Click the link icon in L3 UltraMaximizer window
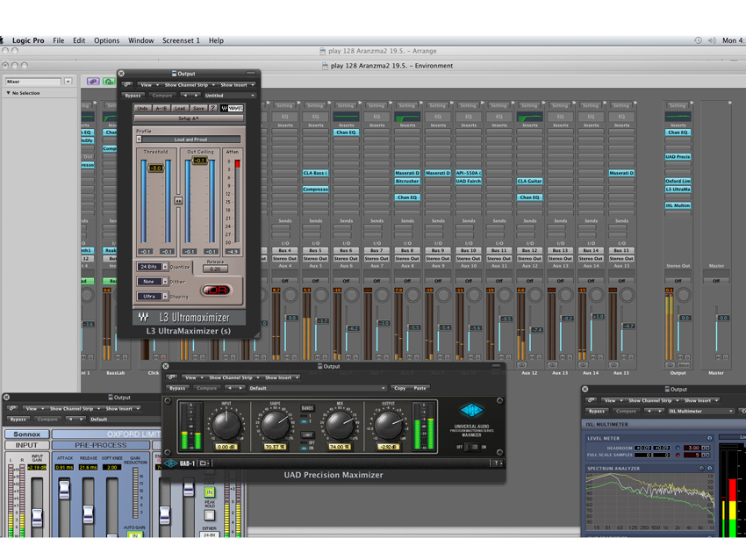The image size is (746, 560). tap(126, 84)
